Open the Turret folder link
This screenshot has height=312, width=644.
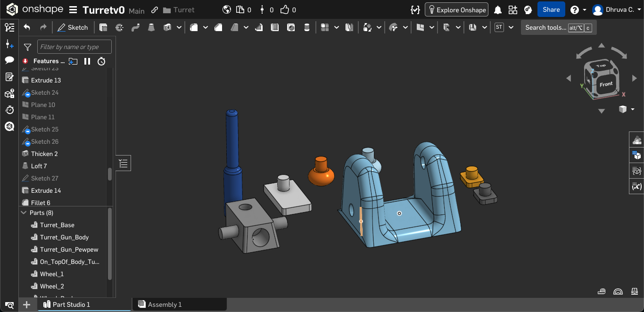click(x=179, y=10)
